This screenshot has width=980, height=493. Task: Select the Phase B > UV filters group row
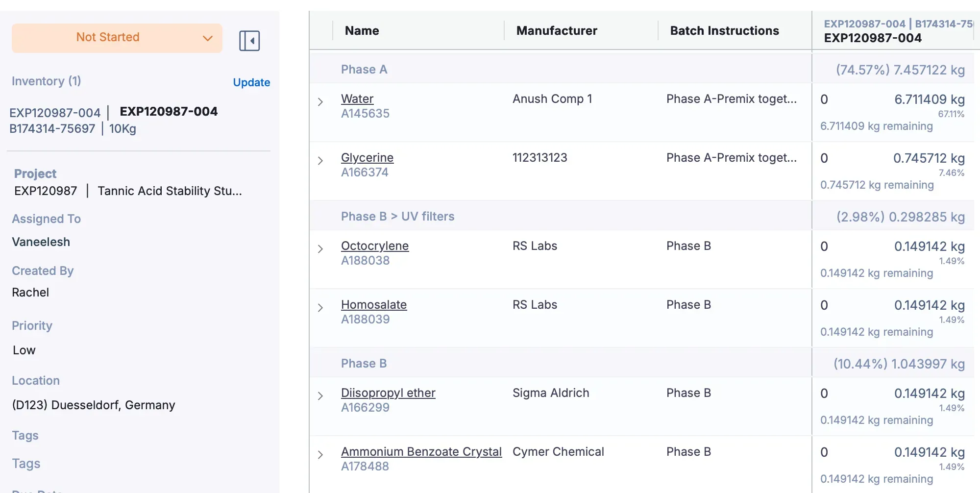[x=397, y=217]
